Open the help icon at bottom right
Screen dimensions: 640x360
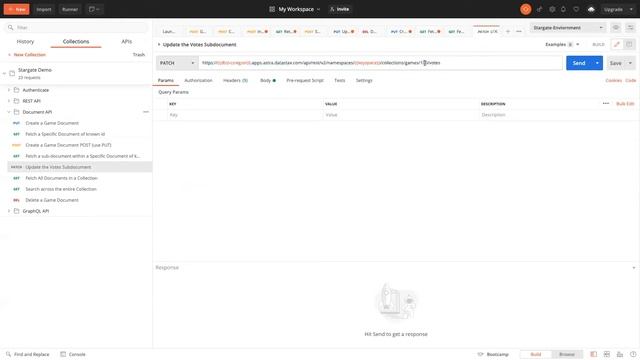pyautogui.click(x=633, y=354)
